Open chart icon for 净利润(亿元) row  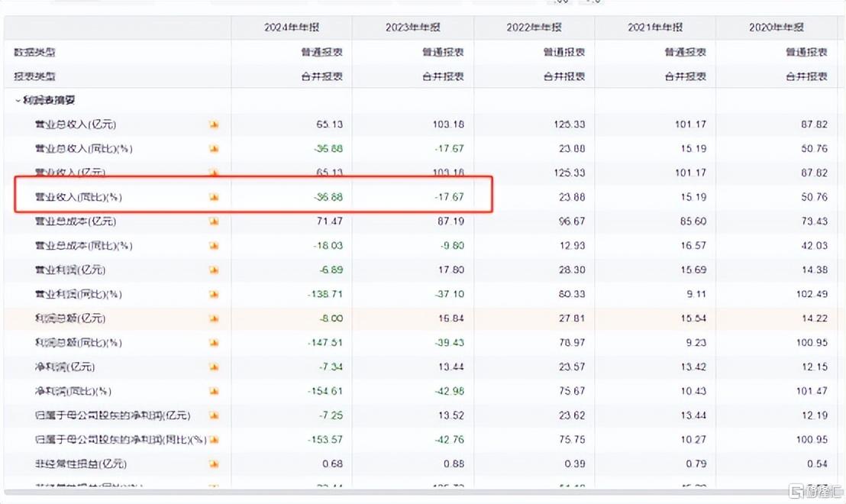(x=215, y=367)
